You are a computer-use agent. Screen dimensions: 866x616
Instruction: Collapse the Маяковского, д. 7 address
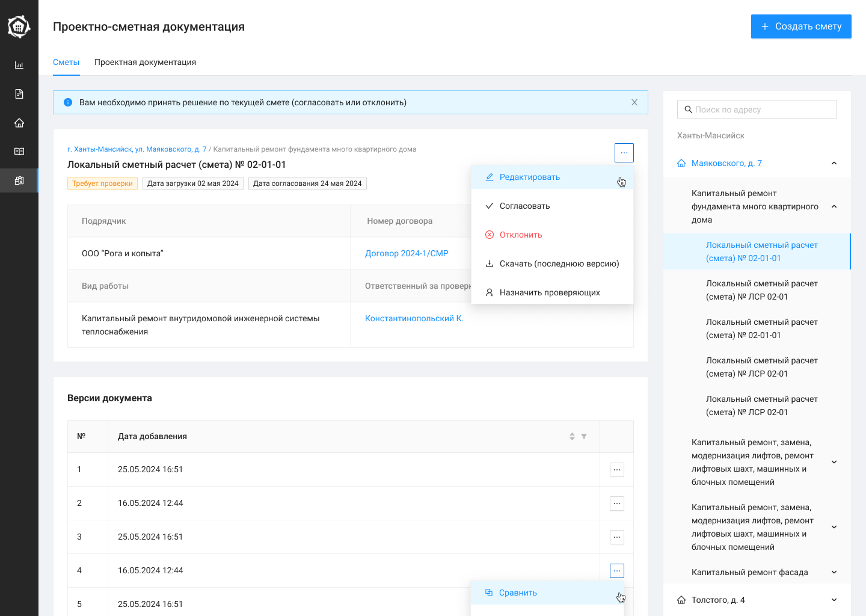click(834, 164)
